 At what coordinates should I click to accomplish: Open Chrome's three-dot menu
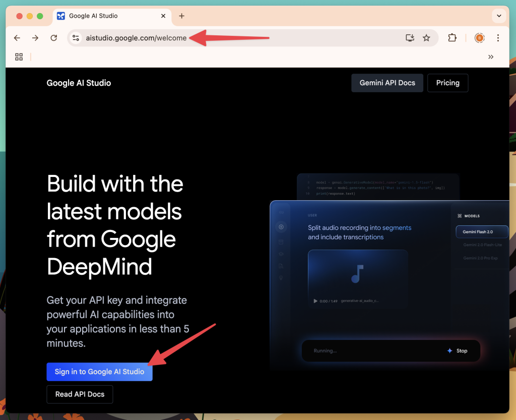point(498,38)
